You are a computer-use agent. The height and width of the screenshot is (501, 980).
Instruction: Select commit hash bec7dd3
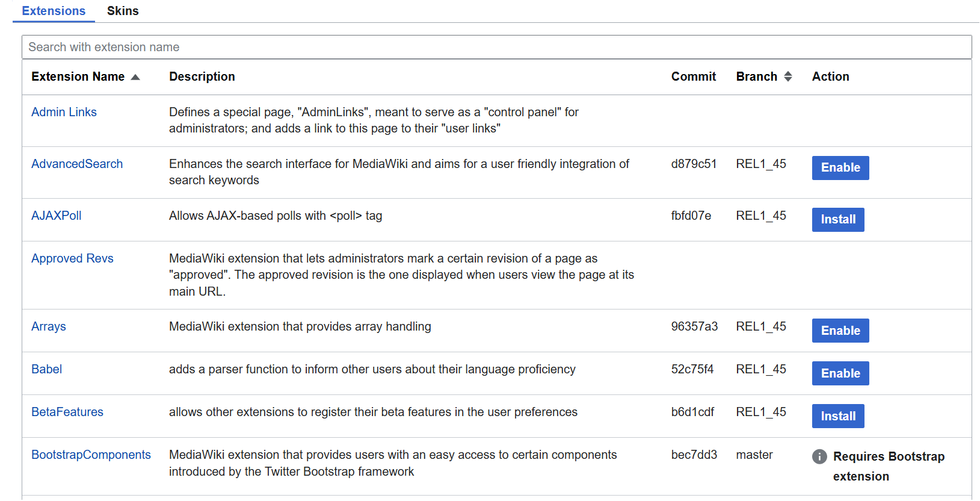[694, 455]
